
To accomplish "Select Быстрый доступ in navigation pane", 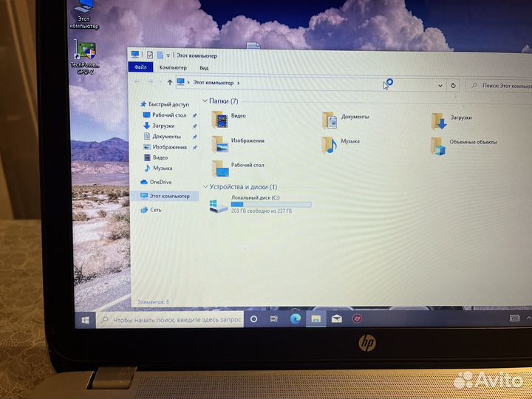I will pos(165,104).
